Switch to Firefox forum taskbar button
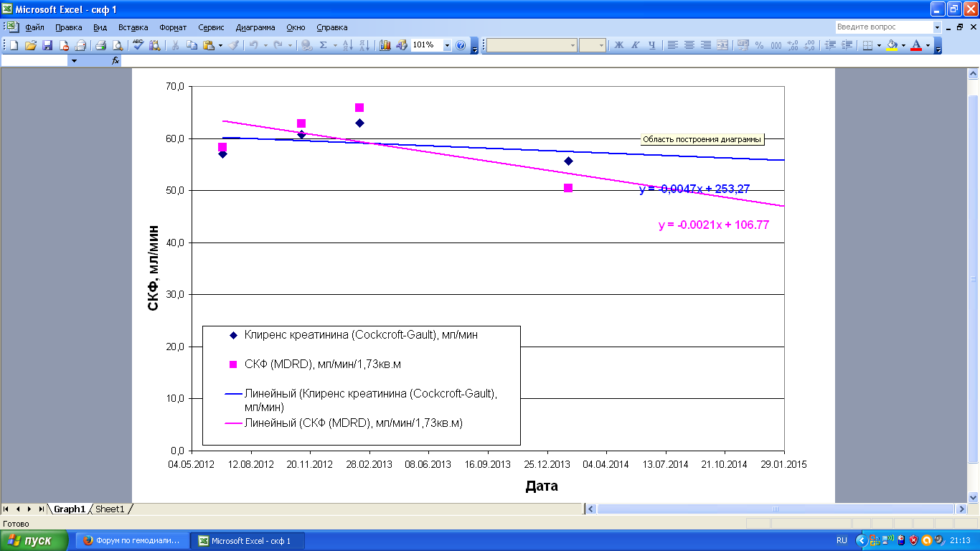Image resolution: width=980 pixels, height=551 pixels. coord(132,540)
